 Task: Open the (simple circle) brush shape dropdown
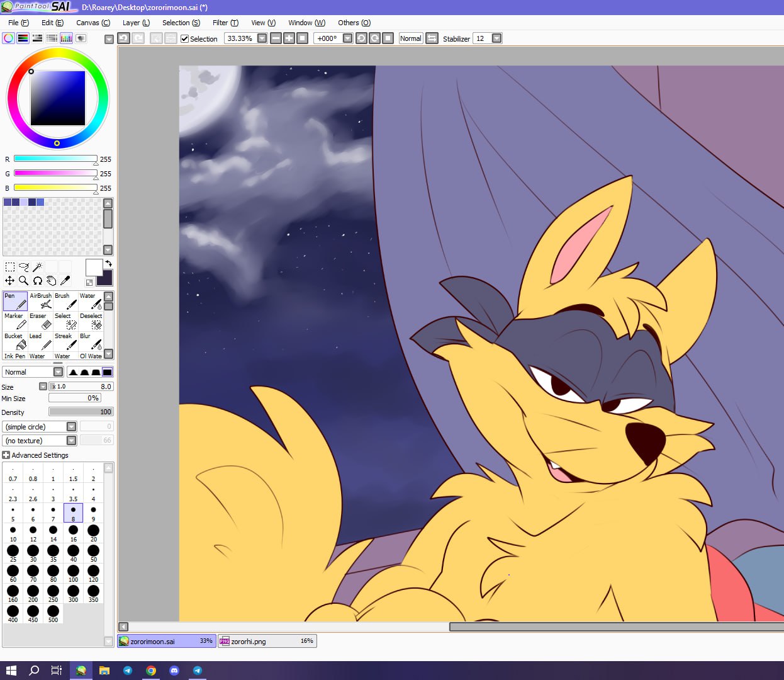click(71, 427)
